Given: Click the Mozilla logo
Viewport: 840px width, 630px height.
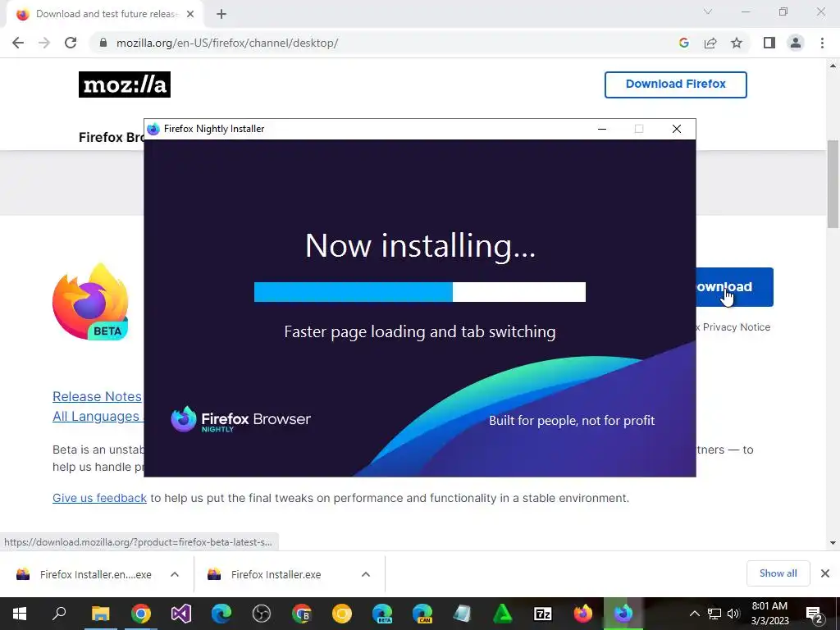Looking at the screenshot, I should 125,84.
